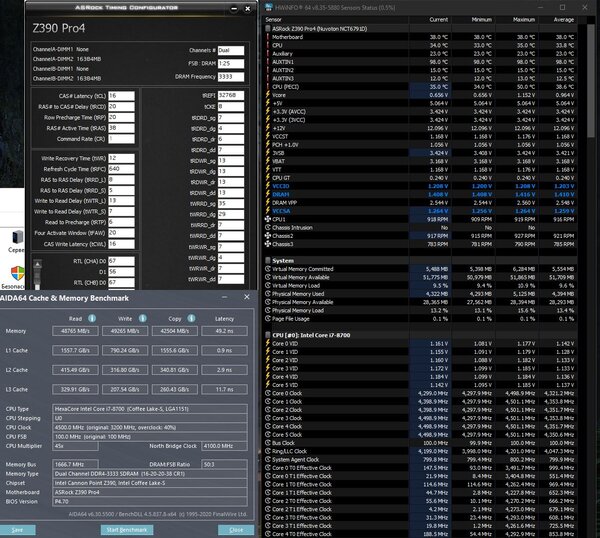Select the VCCSA sensor row
The height and width of the screenshot is (538, 600).
(x=421, y=211)
